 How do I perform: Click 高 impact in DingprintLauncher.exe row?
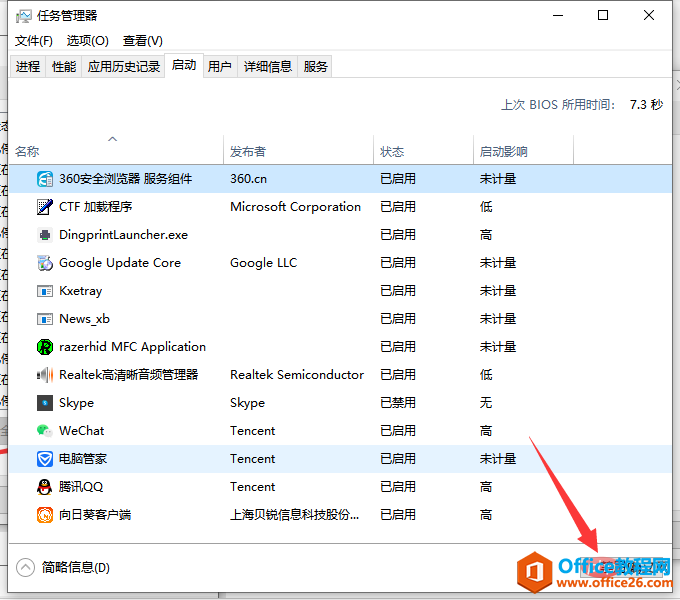coord(486,235)
